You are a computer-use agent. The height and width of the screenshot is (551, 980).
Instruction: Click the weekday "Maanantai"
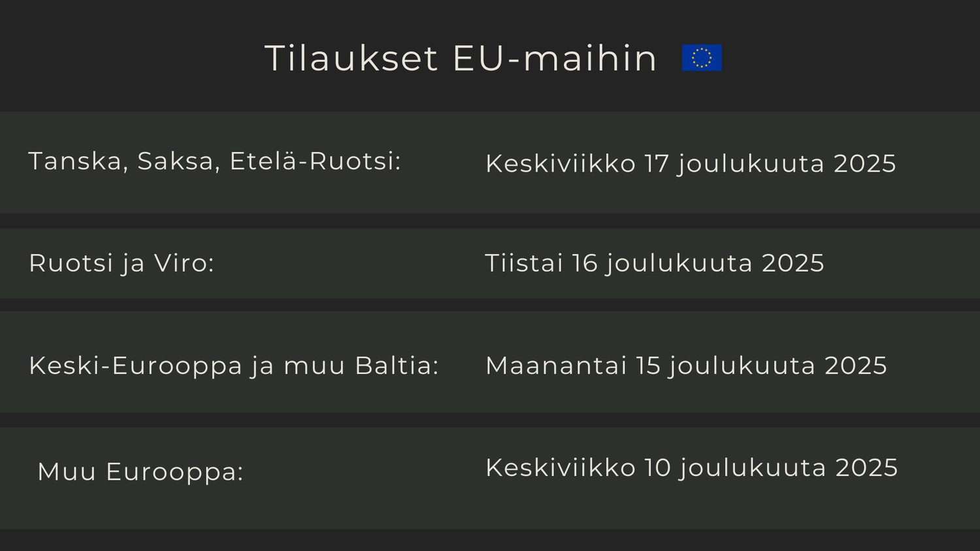556,366
